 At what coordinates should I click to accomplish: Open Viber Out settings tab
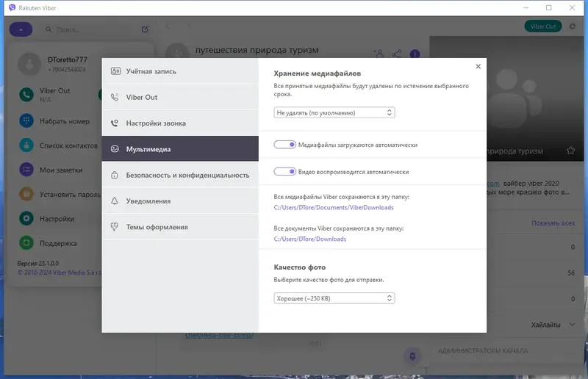180,97
